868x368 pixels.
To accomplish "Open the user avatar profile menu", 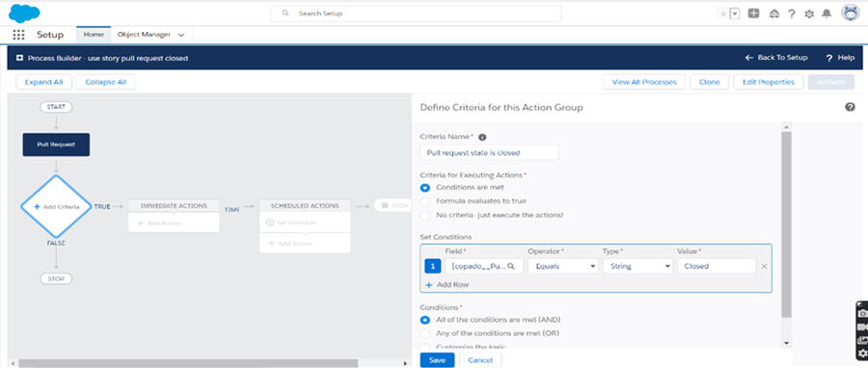I will coord(851,13).
